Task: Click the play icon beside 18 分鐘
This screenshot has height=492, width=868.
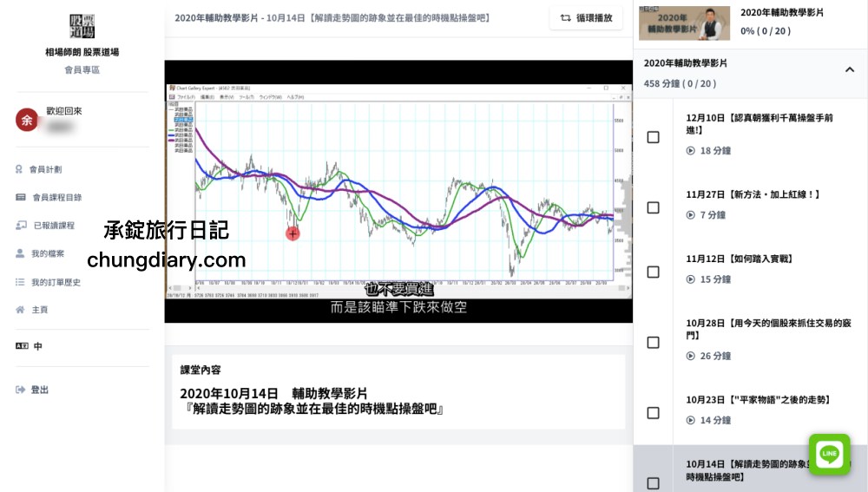Action: point(690,150)
